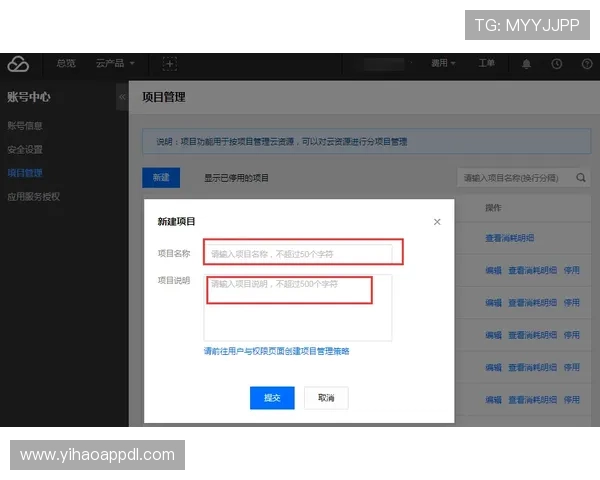The image size is (600, 480).
Task: Click into the 项目名称 input field
Action: pos(298,254)
